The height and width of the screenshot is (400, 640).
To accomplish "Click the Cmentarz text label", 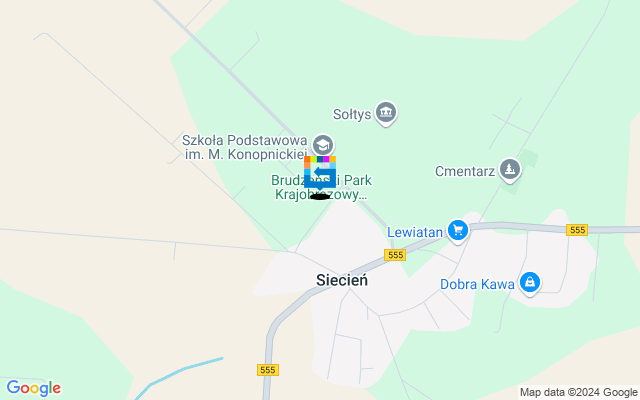I will point(465,171).
